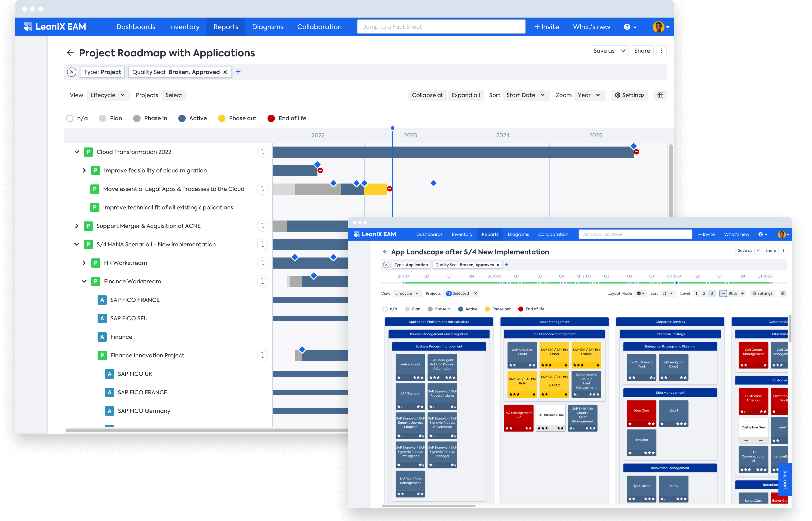812x521 pixels.
Task: Click the Collaboration tab in navigation
Action: point(319,26)
